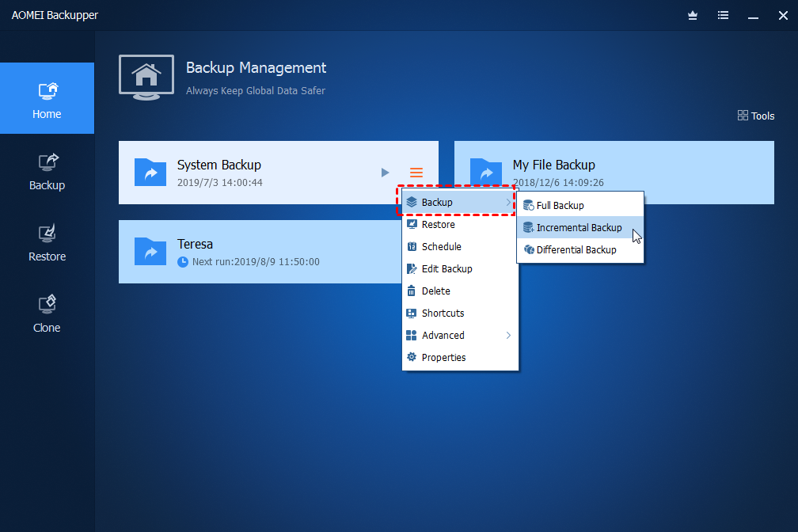This screenshot has height=532, width=798.
Task: Open the Backup sidebar section
Action: point(47,172)
